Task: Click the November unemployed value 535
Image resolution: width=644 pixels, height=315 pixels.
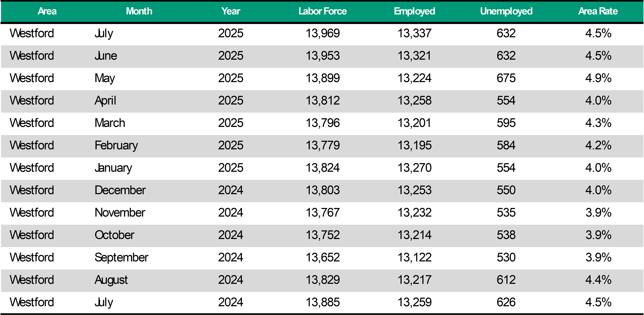Action: (x=506, y=213)
